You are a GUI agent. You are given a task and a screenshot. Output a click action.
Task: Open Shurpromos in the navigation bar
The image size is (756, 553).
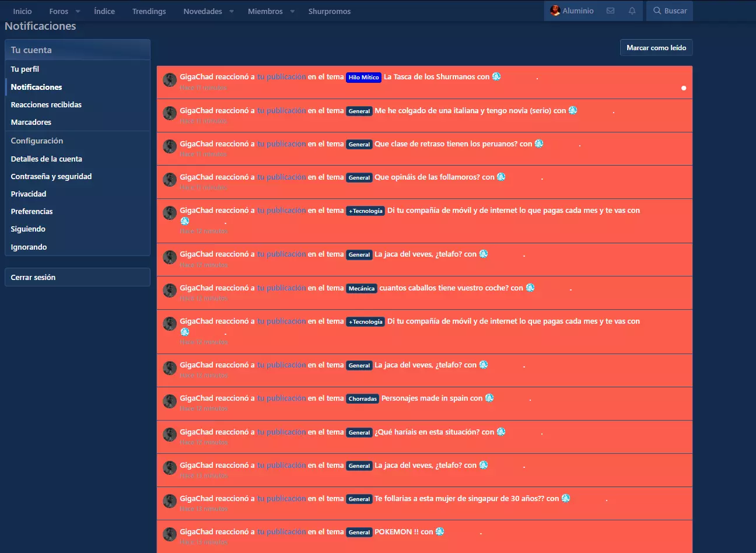[x=330, y=11]
